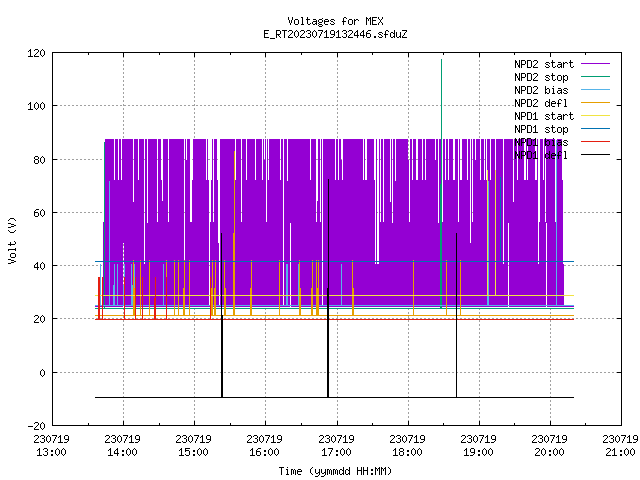Select the file name E_RT20230719132446.sfduZ

pyautogui.click(x=335, y=34)
